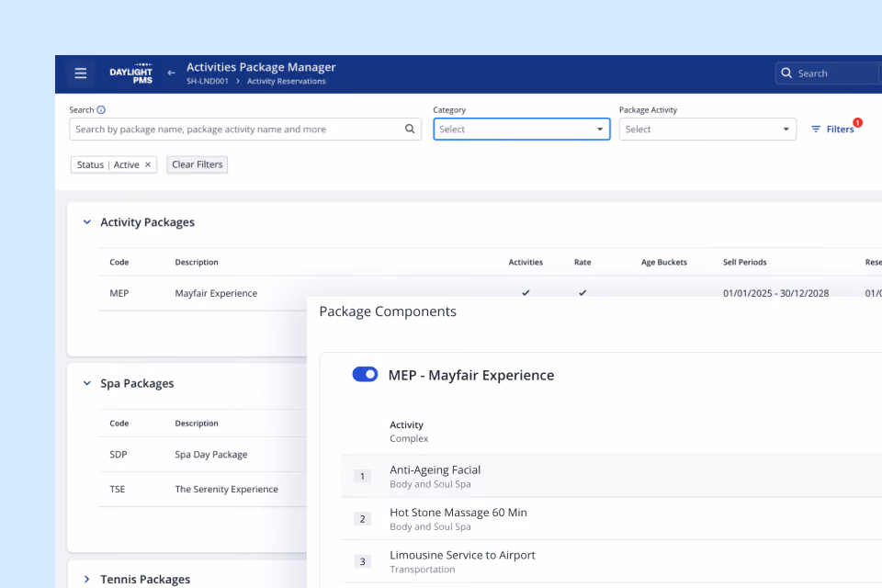The width and height of the screenshot is (882, 588).
Task: Click the red Filters badge showing 1
Action: 857,122
